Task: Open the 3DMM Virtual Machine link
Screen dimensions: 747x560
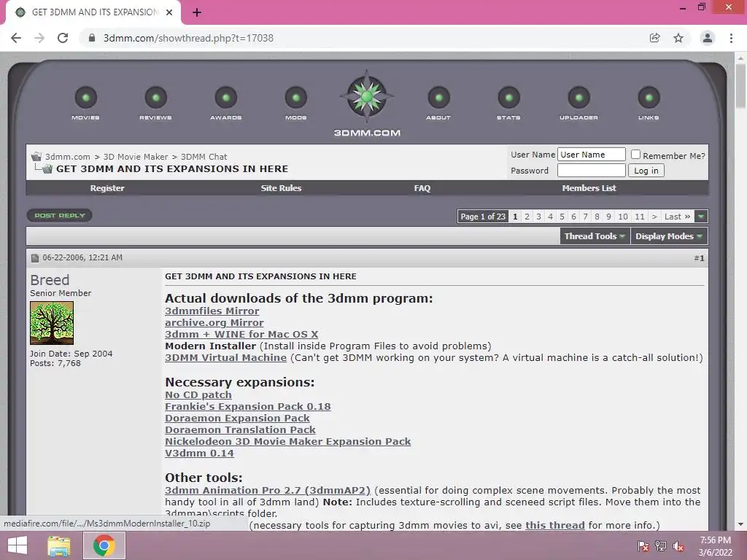Action: point(226,357)
